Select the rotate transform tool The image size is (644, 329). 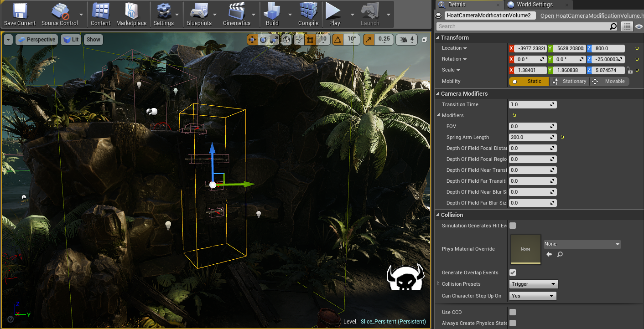tap(263, 40)
